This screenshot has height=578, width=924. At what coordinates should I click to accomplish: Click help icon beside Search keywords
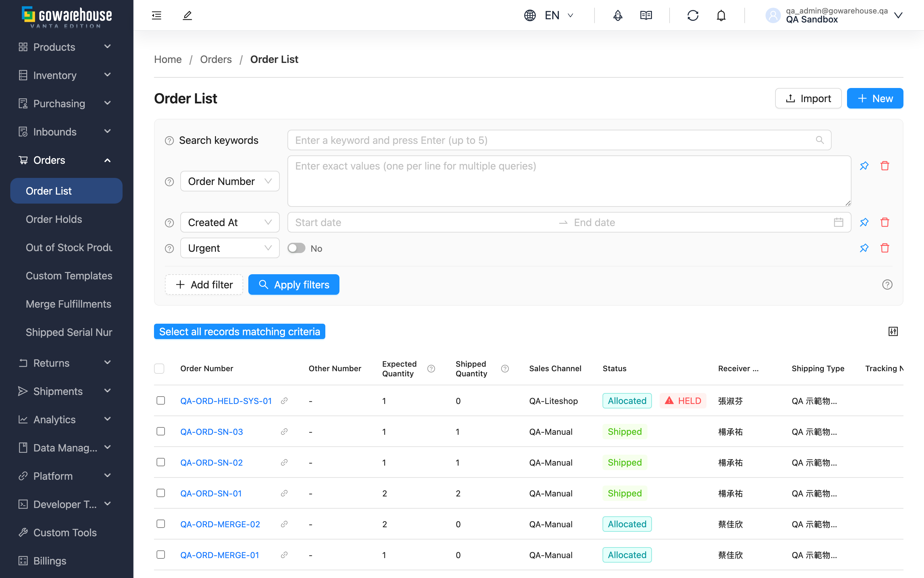[x=169, y=141]
